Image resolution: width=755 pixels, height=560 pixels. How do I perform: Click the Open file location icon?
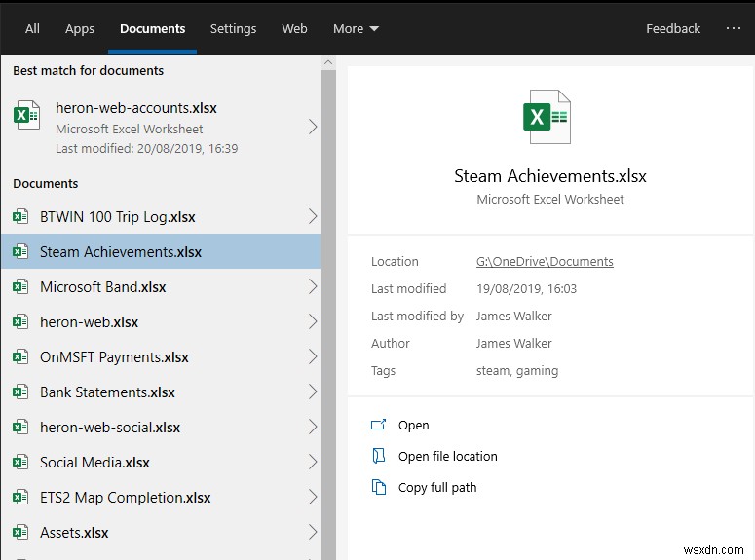pos(379,457)
